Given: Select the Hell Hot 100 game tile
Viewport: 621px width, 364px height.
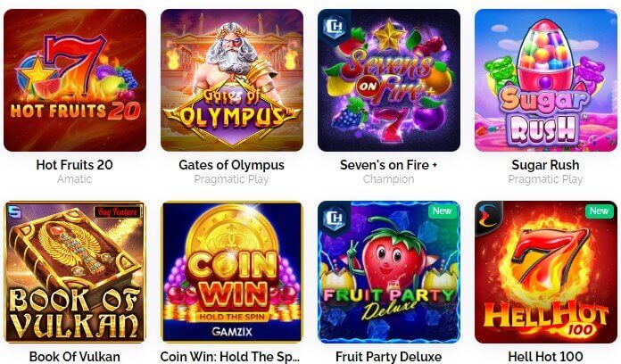Looking at the screenshot, I should point(546,272).
